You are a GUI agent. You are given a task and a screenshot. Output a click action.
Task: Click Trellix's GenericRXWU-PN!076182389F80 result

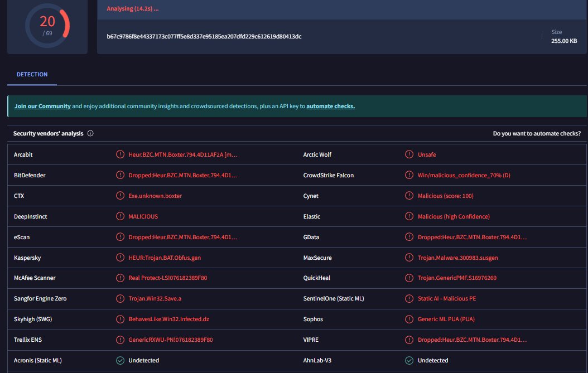tap(171, 340)
